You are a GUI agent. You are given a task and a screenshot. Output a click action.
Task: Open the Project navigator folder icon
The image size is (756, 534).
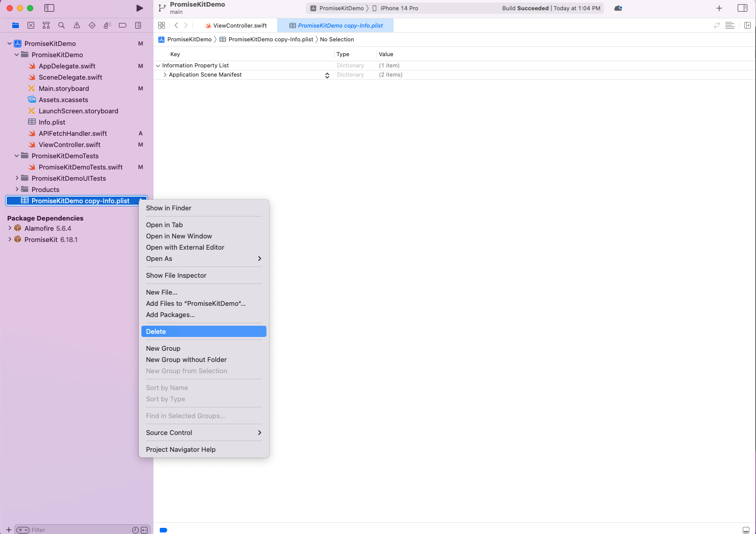click(15, 25)
